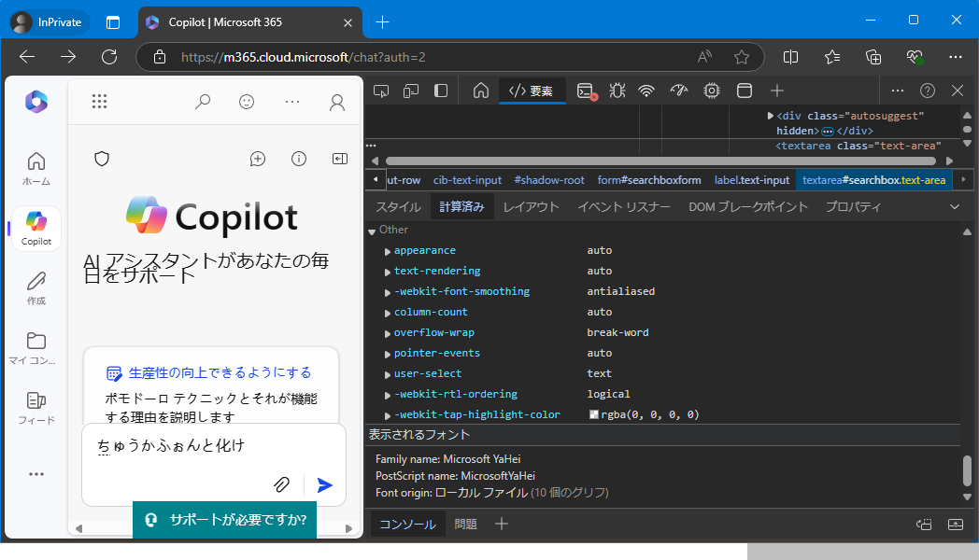Toggle the DevTools activity bar dock icon
979x560 pixels.
click(441, 91)
